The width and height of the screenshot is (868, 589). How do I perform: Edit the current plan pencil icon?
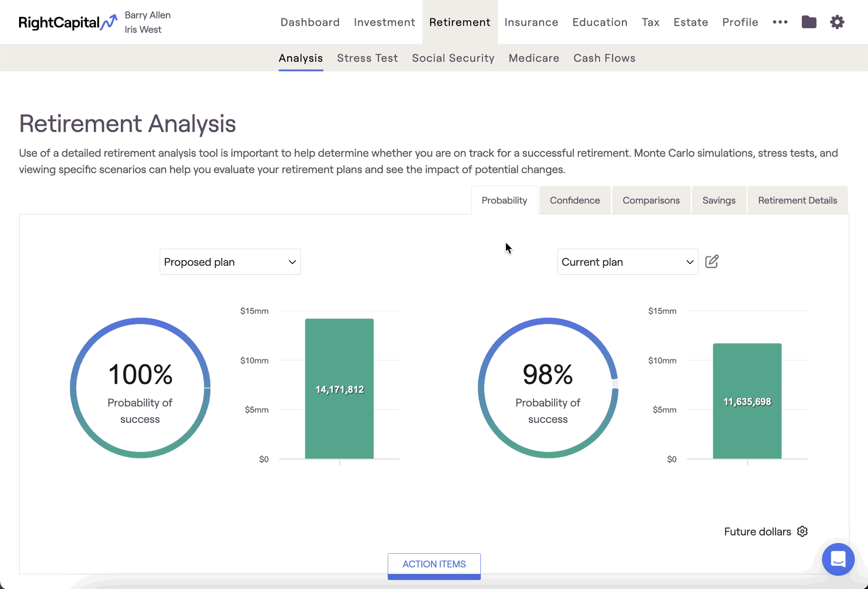(x=712, y=262)
